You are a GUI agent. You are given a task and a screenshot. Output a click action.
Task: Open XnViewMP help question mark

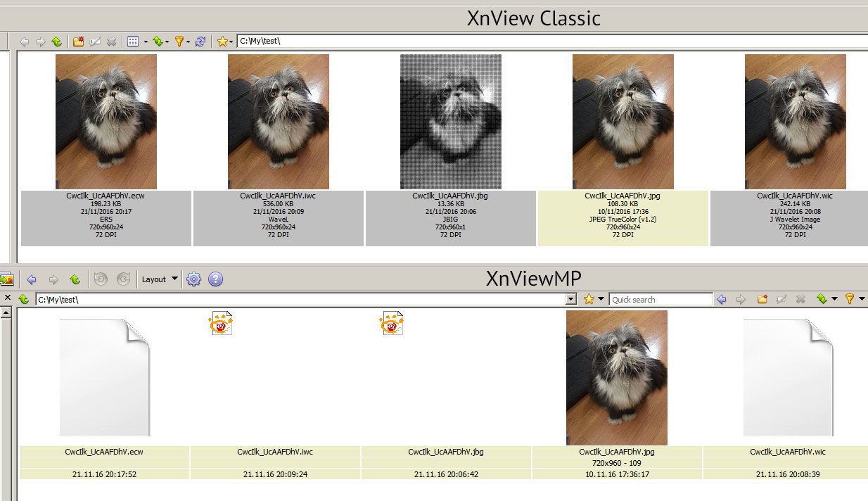(x=215, y=279)
